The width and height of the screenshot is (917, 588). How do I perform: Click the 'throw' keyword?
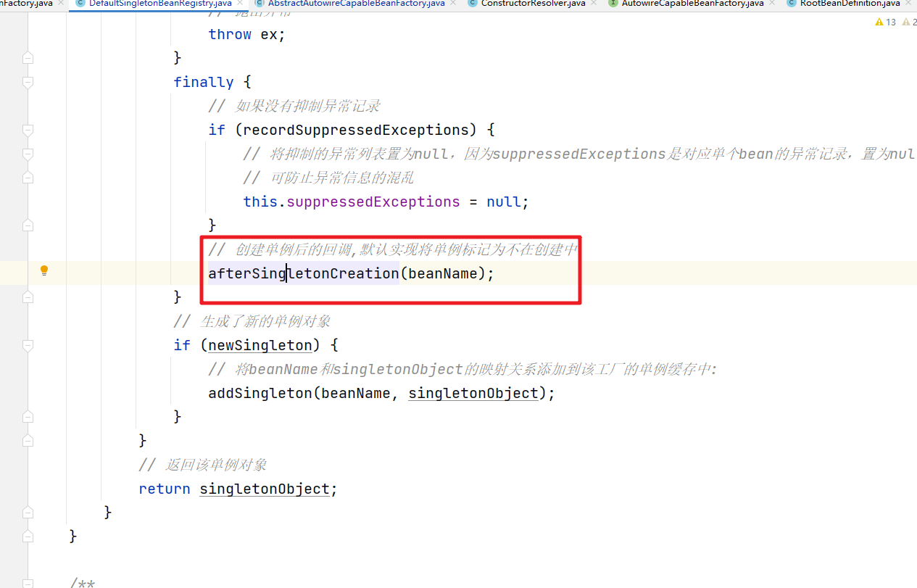(x=230, y=34)
